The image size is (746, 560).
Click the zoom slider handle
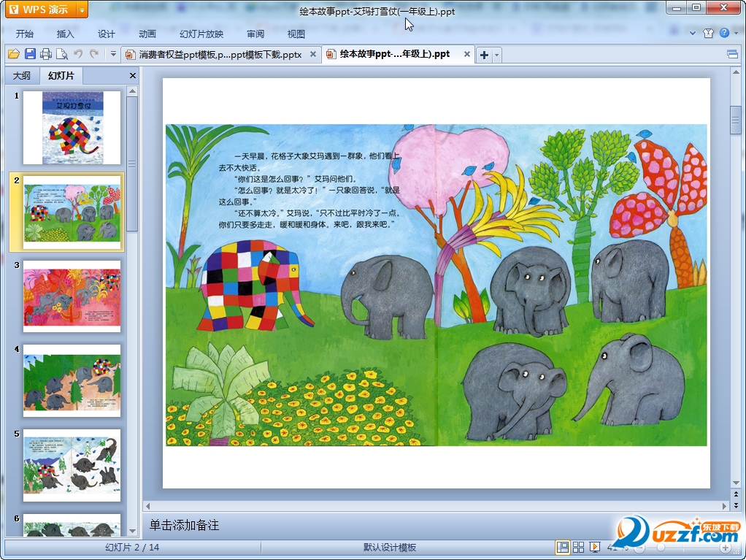(661, 548)
